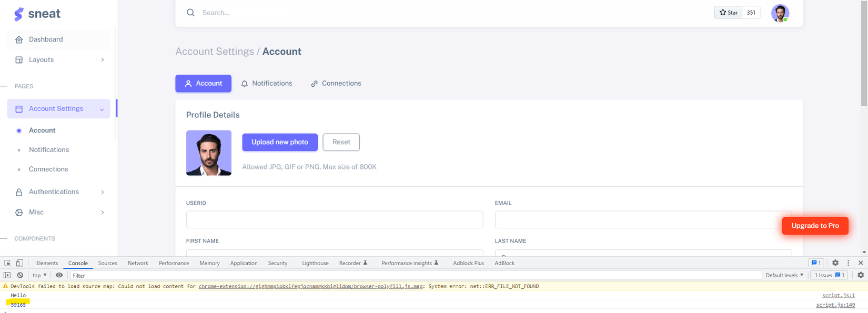Open the DevTools three-dot customize menu
Image resolution: width=868 pixels, height=313 pixels.
click(848, 263)
